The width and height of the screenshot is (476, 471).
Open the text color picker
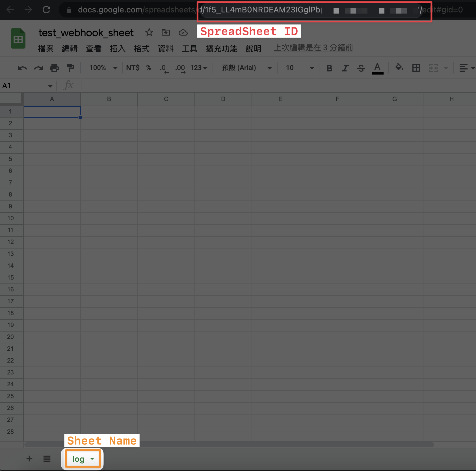click(x=378, y=68)
